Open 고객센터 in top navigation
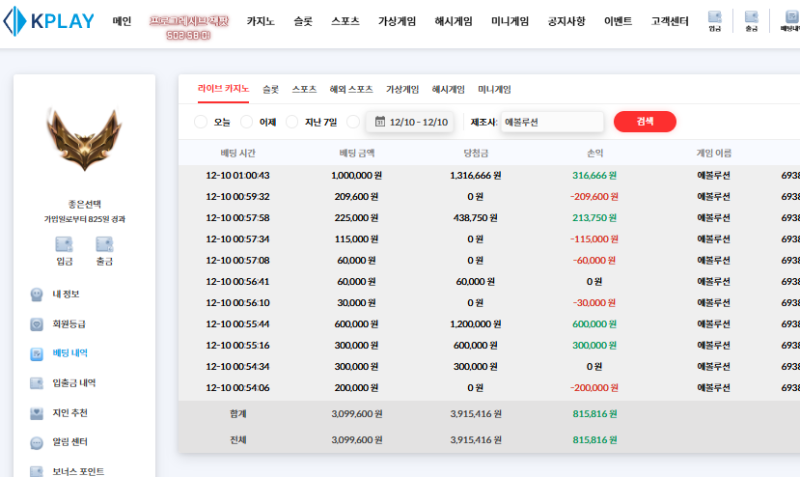This screenshot has height=477, width=800. point(670,21)
